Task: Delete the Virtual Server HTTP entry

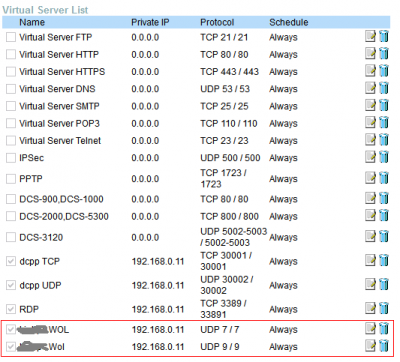Action: 384,54
